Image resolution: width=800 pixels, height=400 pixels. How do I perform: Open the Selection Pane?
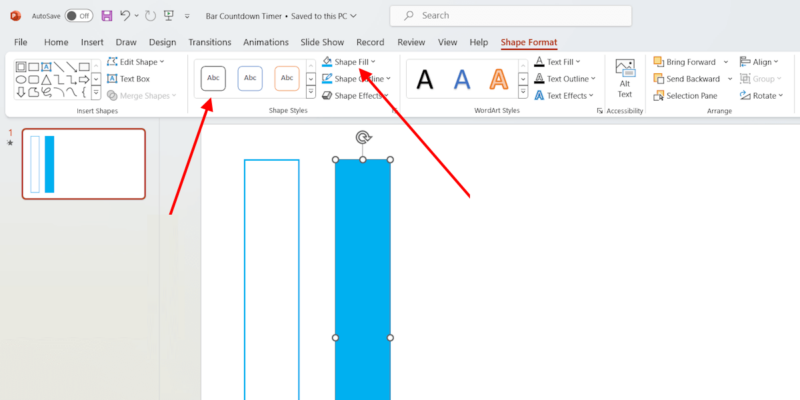coord(685,95)
